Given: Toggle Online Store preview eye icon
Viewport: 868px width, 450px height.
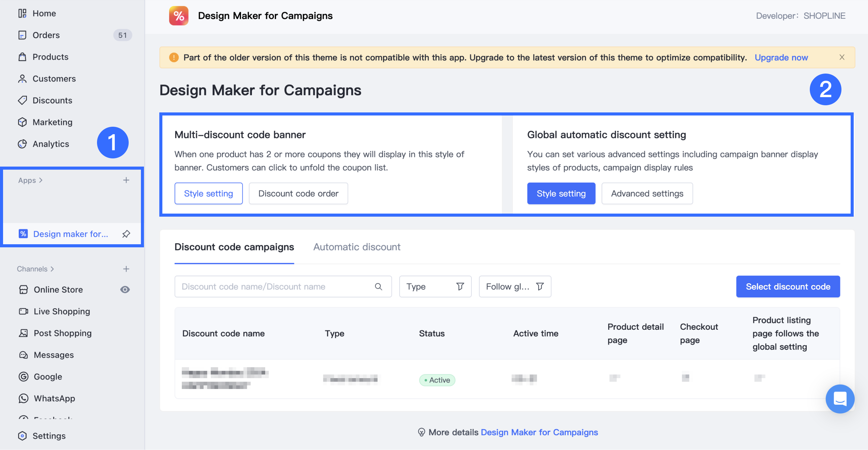Looking at the screenshot, I should (x=125, y=290).
